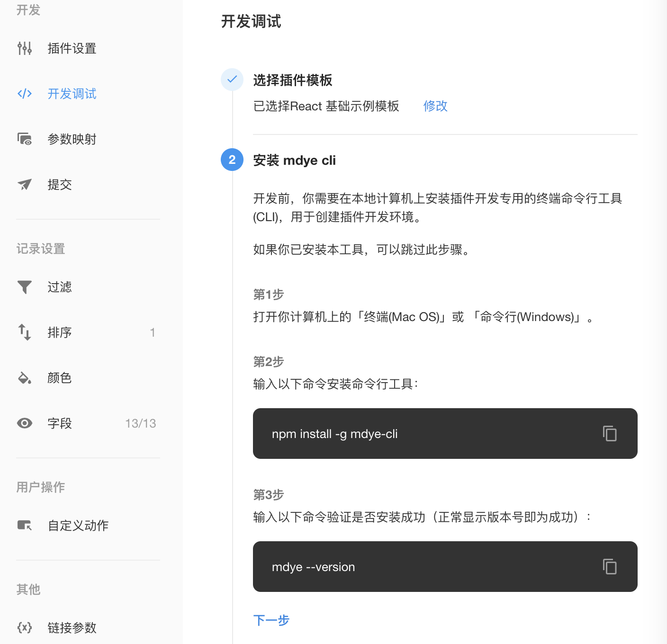Click the sort arrows icon

click(25, 332)
